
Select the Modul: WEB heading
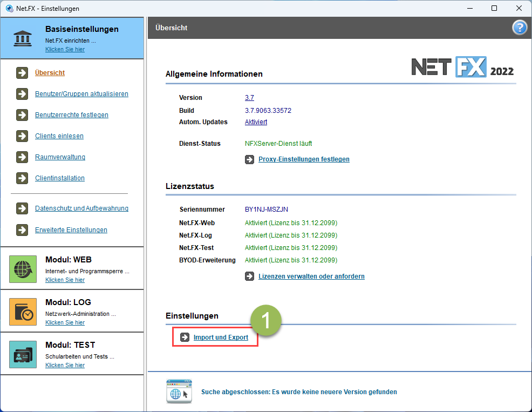pos(68,260)
